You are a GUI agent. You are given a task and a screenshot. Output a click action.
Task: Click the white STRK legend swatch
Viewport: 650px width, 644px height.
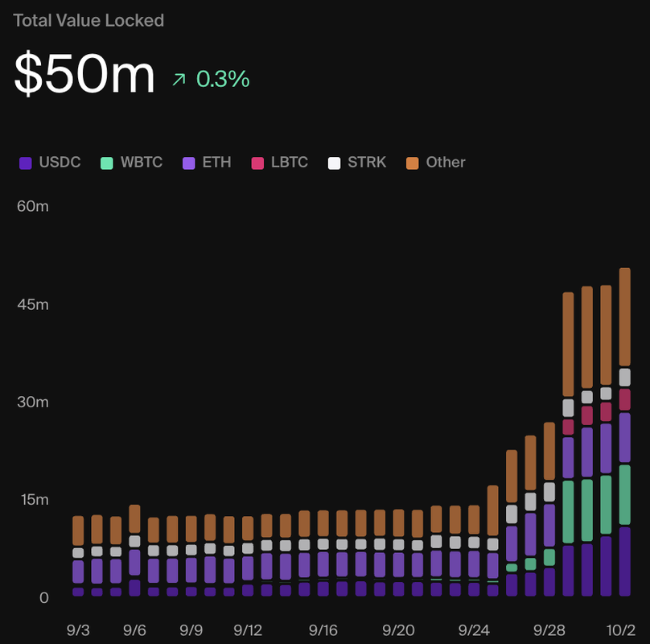(x=334, y=163)
